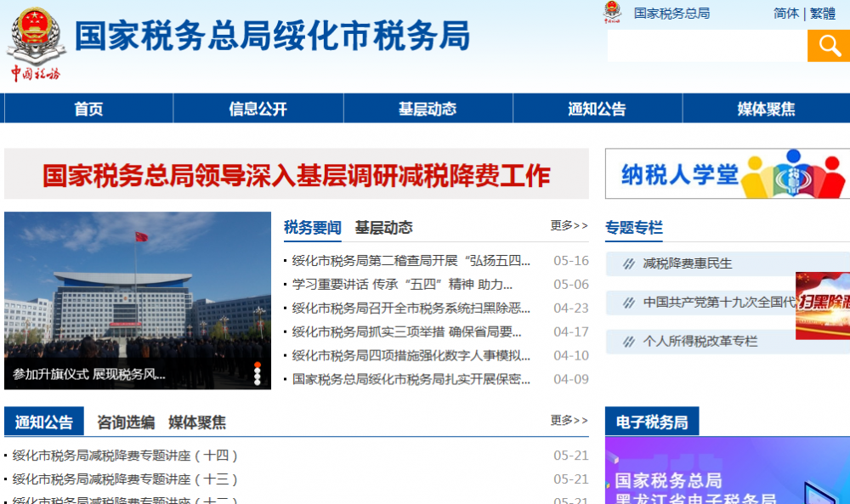Click small tax emblem beside 国家税务总局
This screenshot has height=504, width=850.
(x=612, y=13)
